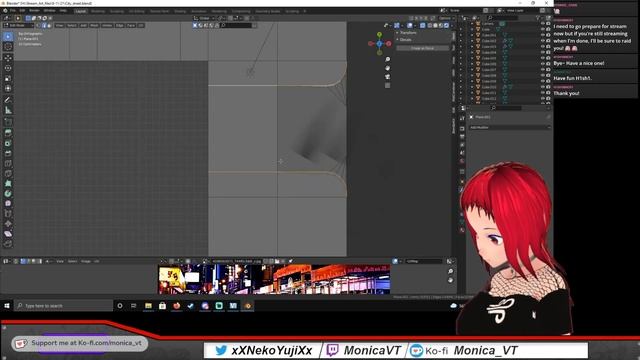Click the green Y axis on navigation gizmo
The height and width of the screenshot is (360, 640).
click(380, 34)
